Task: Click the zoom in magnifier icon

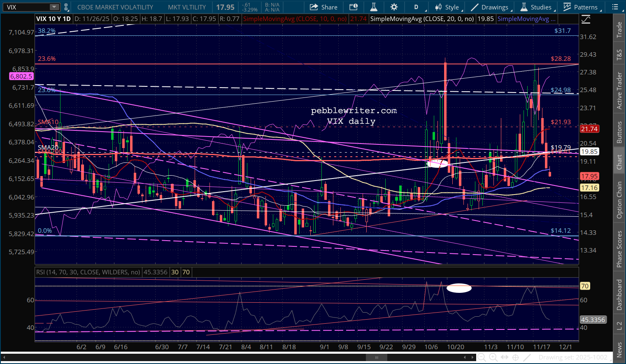Action: coord(493,357)
